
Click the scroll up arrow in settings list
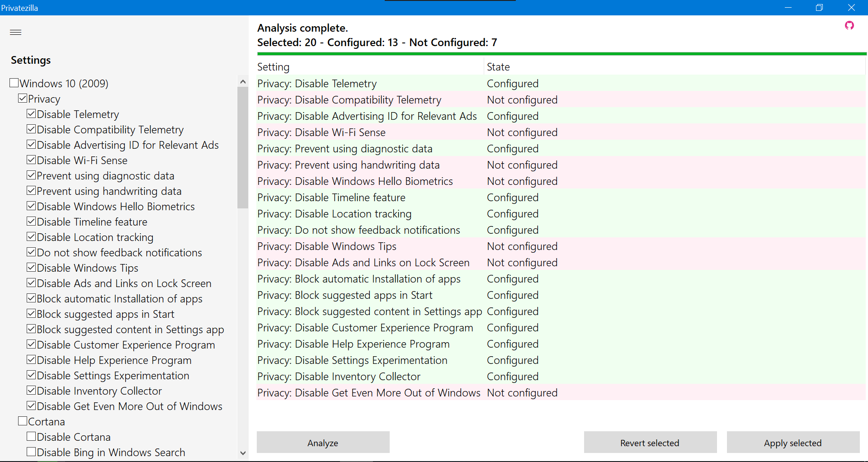click(x=243, y=82)
